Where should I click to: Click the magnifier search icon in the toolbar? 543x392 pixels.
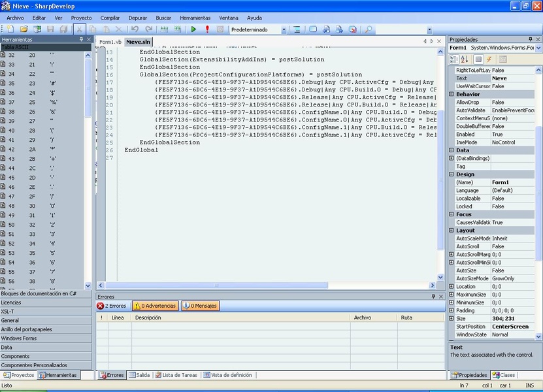[x=369, y=29]
